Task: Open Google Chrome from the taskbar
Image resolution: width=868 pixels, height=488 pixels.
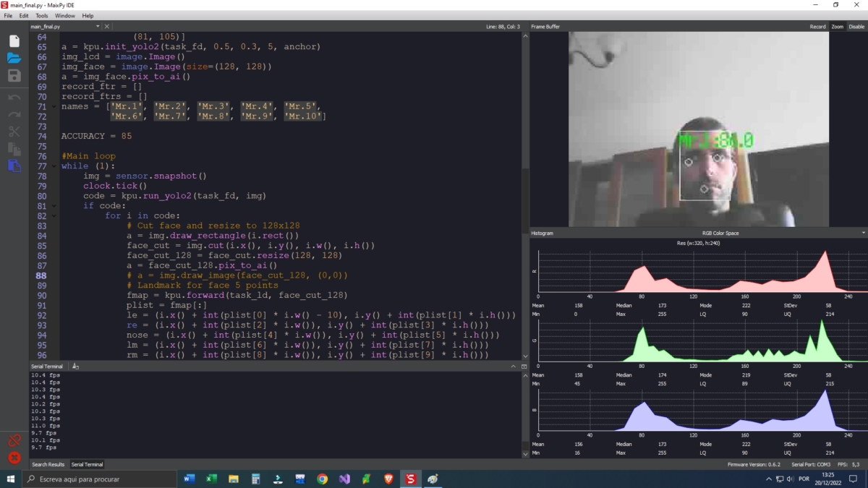Action: click(x=323, y=479)
